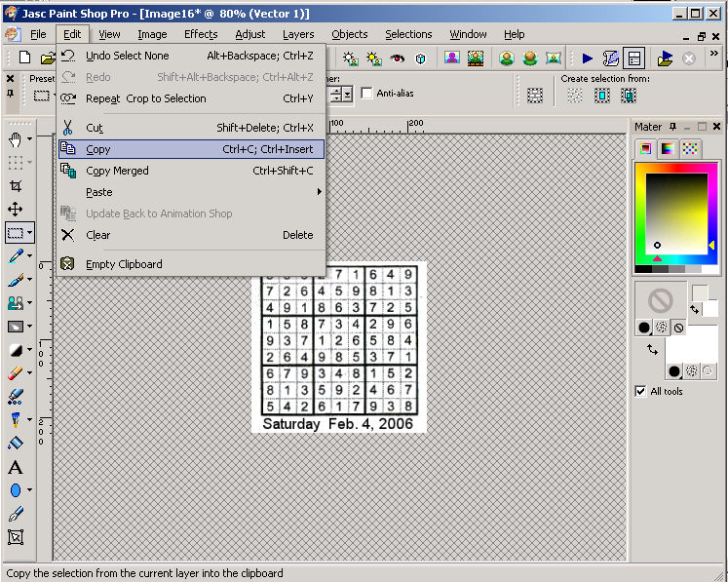Viewport: 728px width, 582px height.
Task: Choose the Move tool
Action: 16,209
